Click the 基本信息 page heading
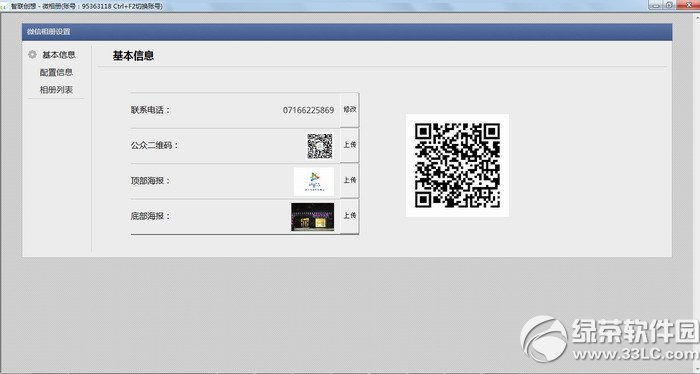This screenshot has width=700, height=374. click(133, 56)
